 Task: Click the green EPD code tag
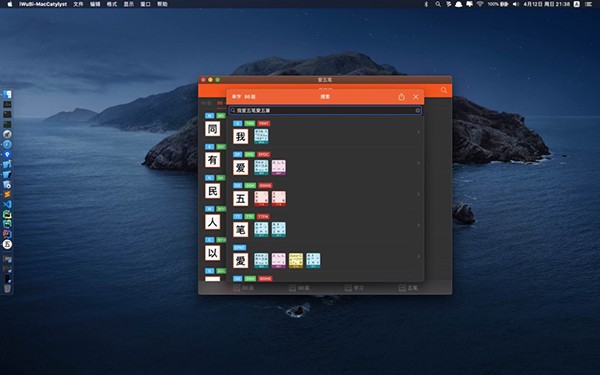click(x=249, y=155)
